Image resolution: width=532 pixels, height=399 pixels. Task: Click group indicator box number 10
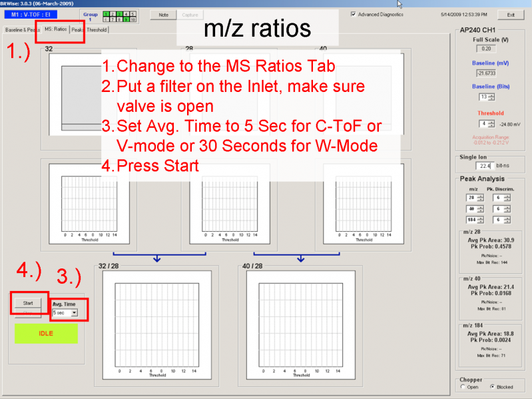[x=133, y=19]
